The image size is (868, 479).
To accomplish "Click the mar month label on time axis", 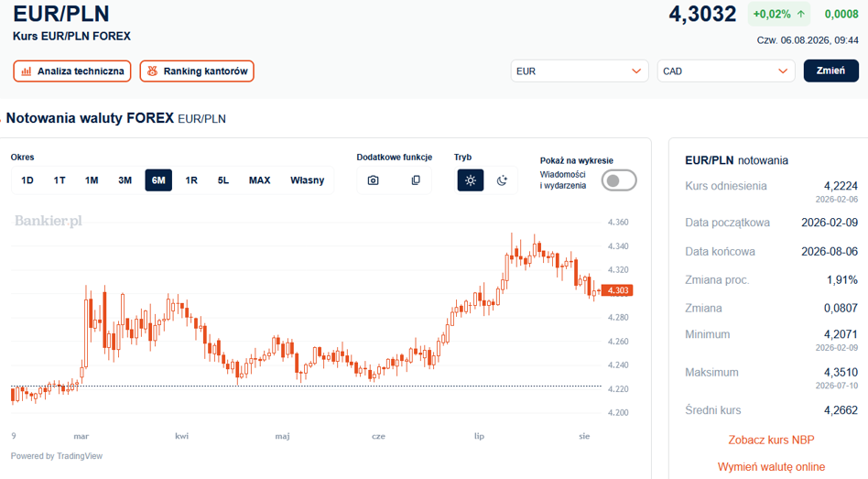I will [81, 436].
